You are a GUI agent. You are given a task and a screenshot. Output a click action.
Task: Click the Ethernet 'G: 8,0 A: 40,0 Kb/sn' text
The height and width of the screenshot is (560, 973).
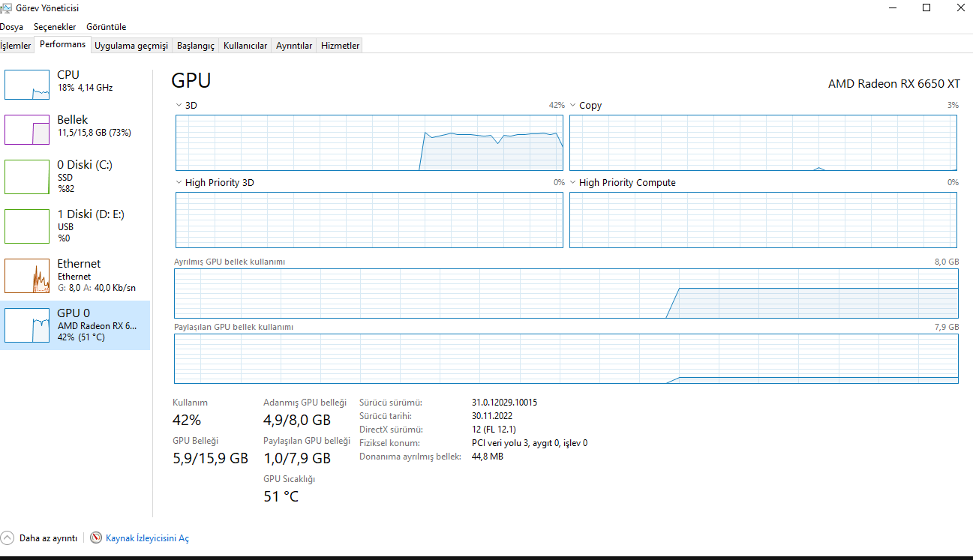click(x=97, y=288)
